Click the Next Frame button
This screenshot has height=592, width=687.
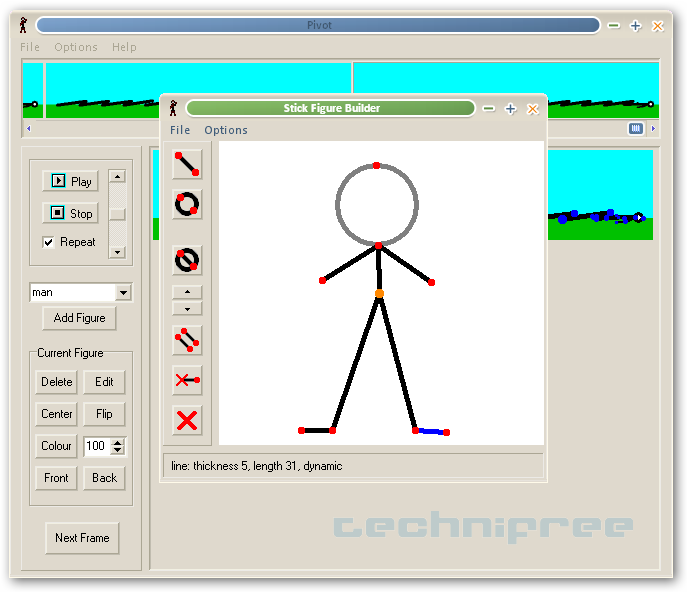coord(82,538)
